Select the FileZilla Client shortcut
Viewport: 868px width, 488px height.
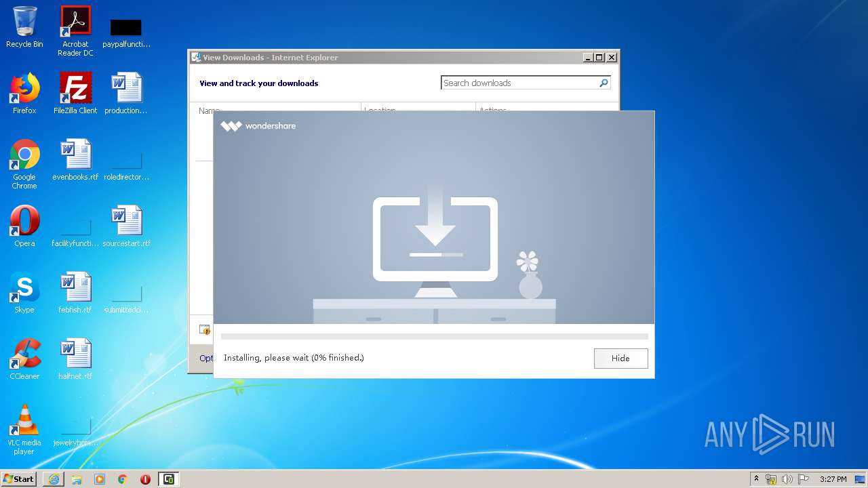[x=75, y=94]
